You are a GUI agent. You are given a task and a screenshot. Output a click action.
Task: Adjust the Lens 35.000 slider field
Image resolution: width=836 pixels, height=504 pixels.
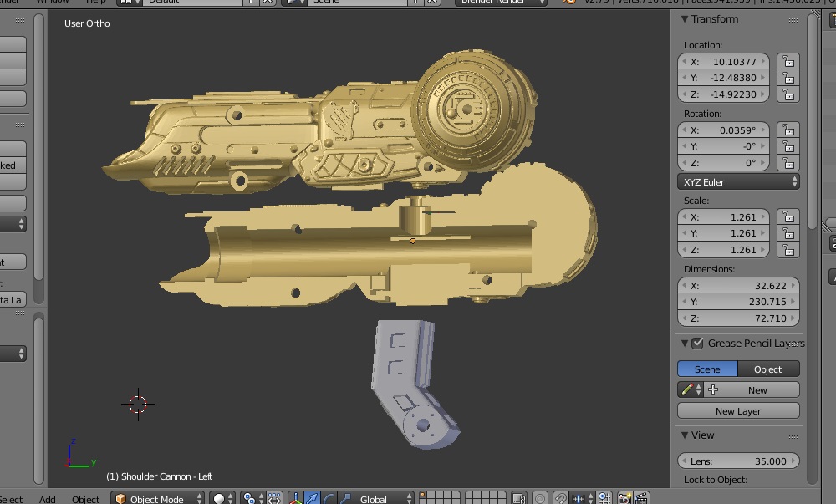pos(738,461)
